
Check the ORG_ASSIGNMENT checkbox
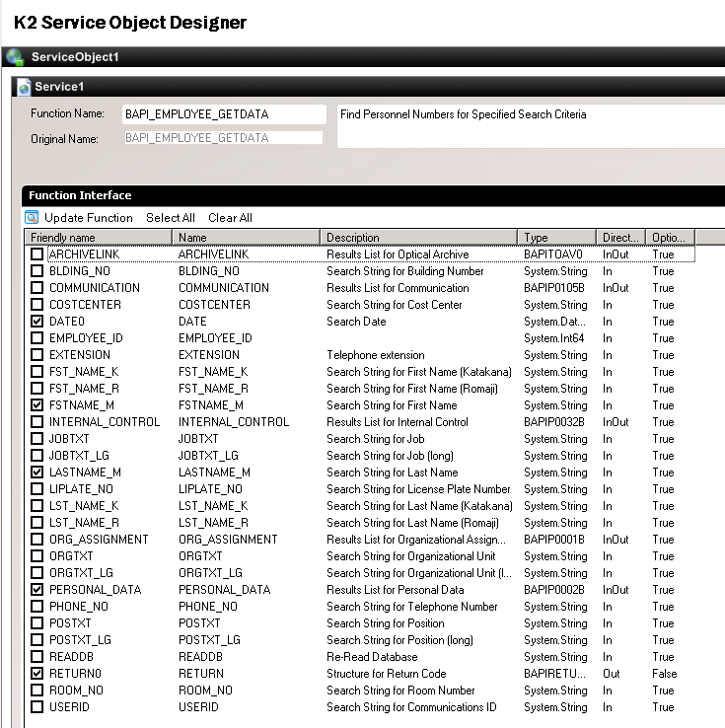[x=37, y=539]
